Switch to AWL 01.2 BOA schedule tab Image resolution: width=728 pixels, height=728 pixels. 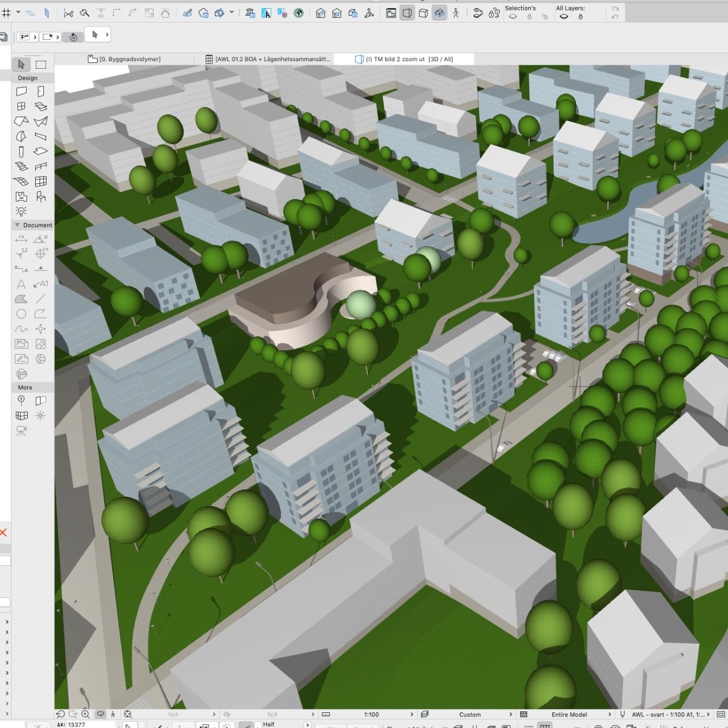269,59
